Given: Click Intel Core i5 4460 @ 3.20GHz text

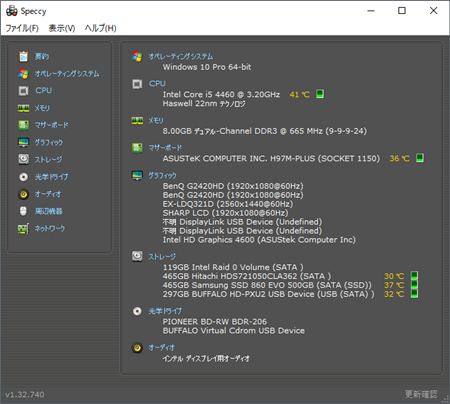Looking at the screenshot, I should click(x=221, y=94).
